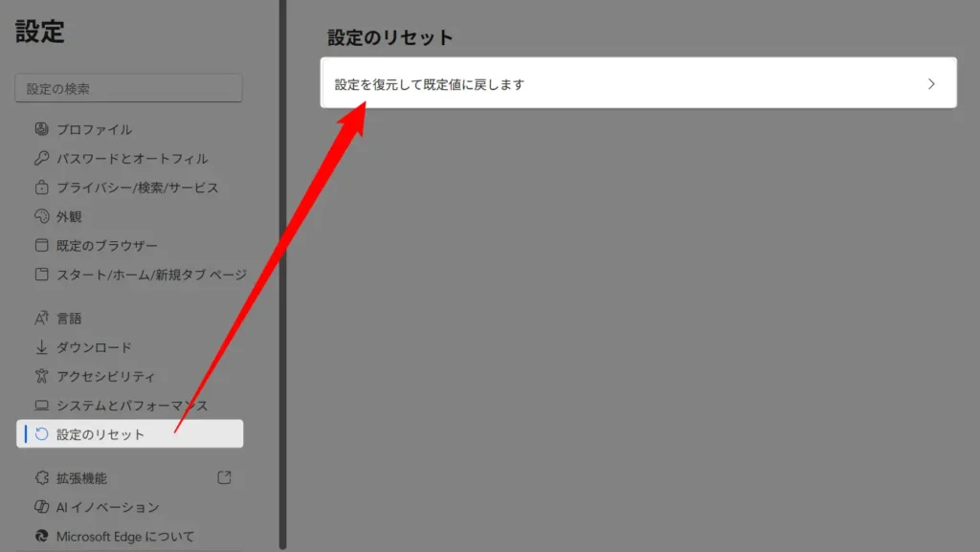Image resolution: width=980 pixels, height=552 pixels.
Task: Click the 外観 appearance palette icon
Action: 41,216
